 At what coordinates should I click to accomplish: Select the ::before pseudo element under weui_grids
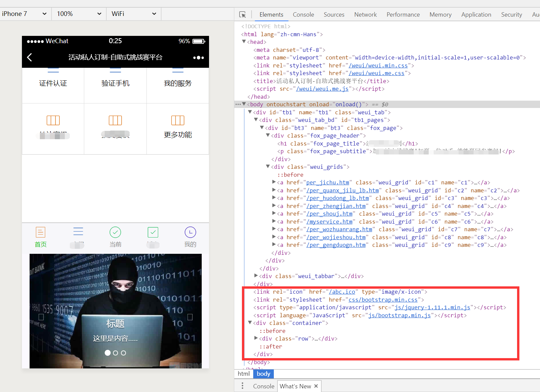coord(290,175)
